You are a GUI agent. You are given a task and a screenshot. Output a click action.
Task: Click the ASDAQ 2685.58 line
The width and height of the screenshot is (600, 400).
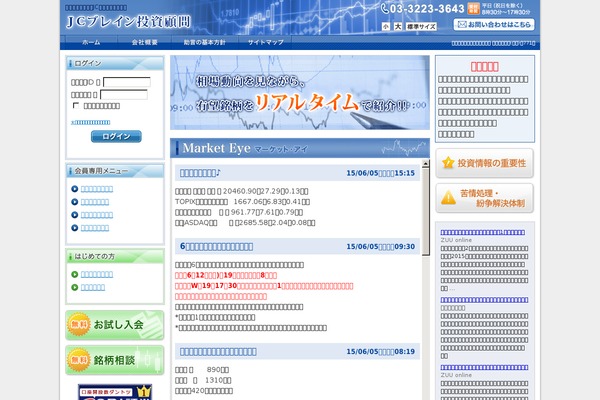coord(245,222)
